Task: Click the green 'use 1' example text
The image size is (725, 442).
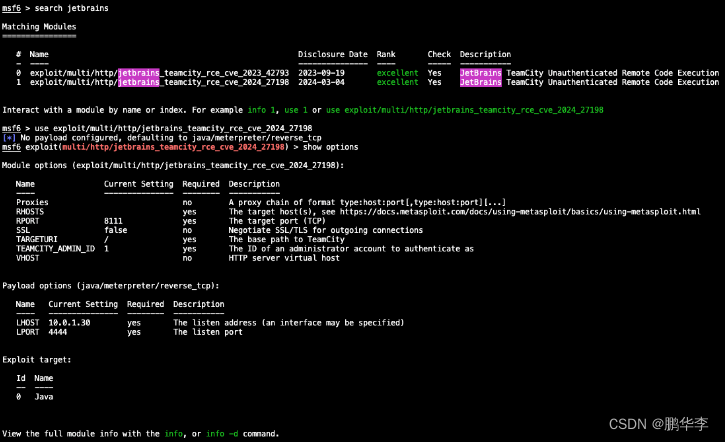Action: point(296,110)
